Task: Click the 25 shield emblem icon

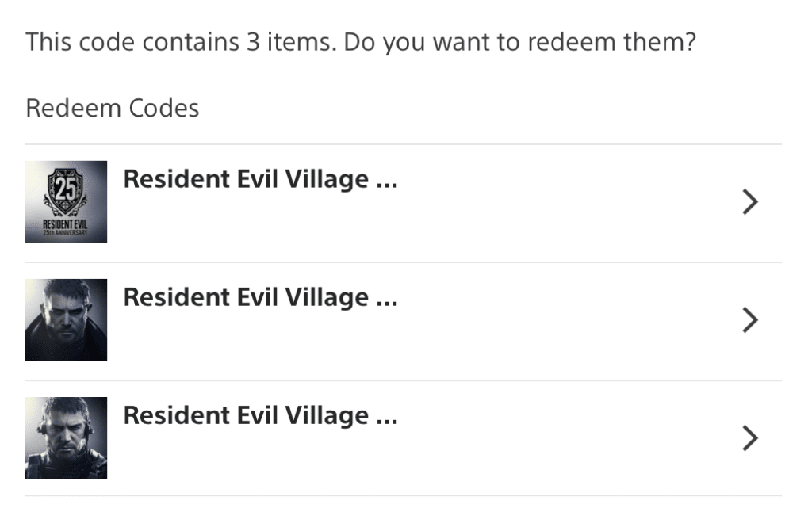Action: (x=66, y=192)
